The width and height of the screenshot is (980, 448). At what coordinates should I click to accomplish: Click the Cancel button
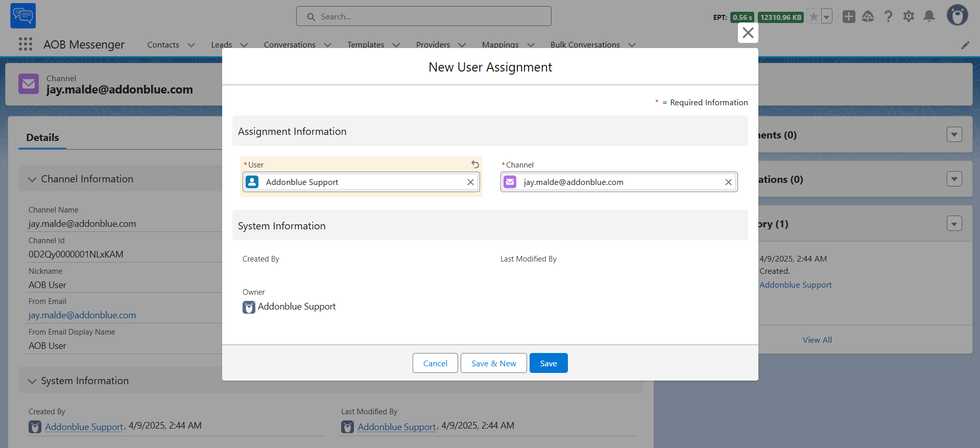pyautogui.click(x=435, y=363)
